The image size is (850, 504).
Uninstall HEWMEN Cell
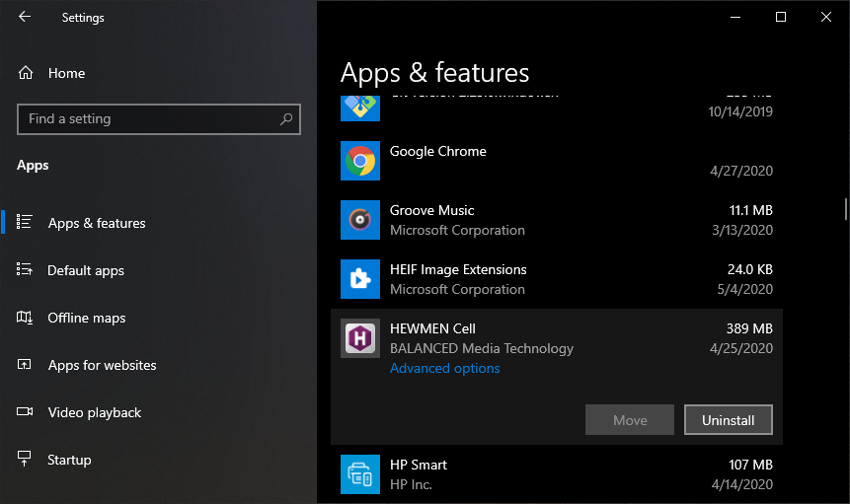tap(728, 419)
